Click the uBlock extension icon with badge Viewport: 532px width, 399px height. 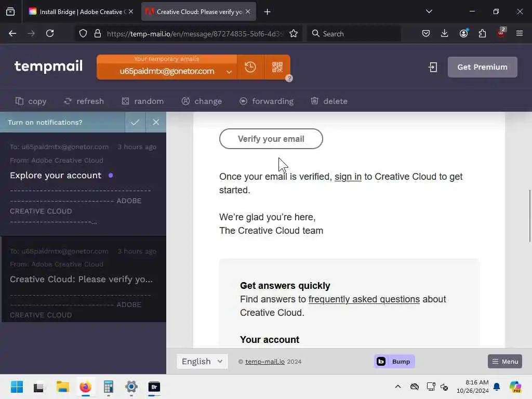click(x=501, y=33)
